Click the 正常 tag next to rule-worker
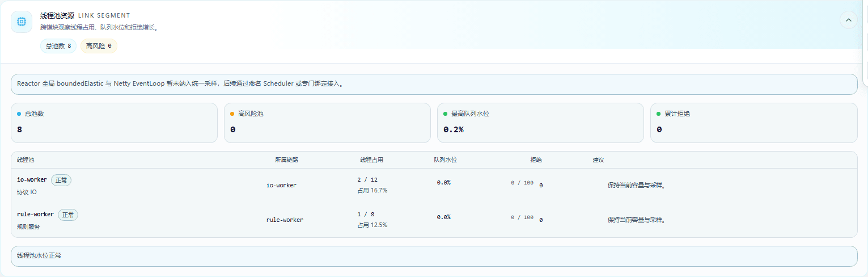Screen dimensions: 868x277 [68, 215]
